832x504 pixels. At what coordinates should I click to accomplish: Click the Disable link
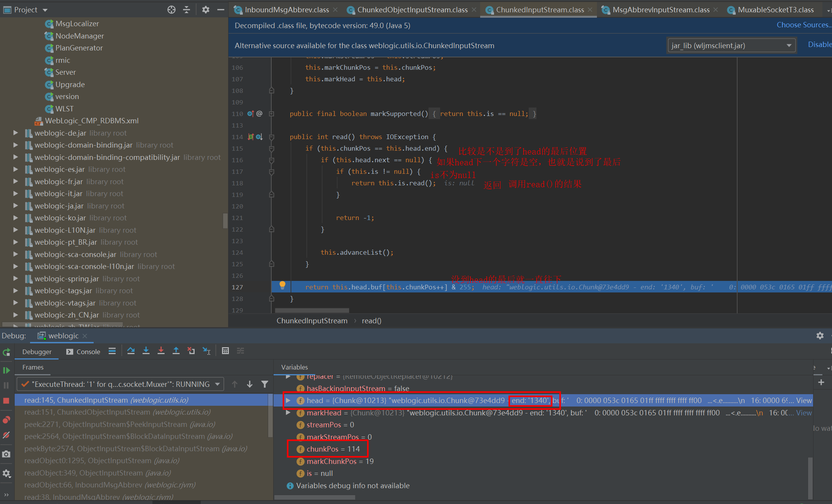[x=820, y=45]
